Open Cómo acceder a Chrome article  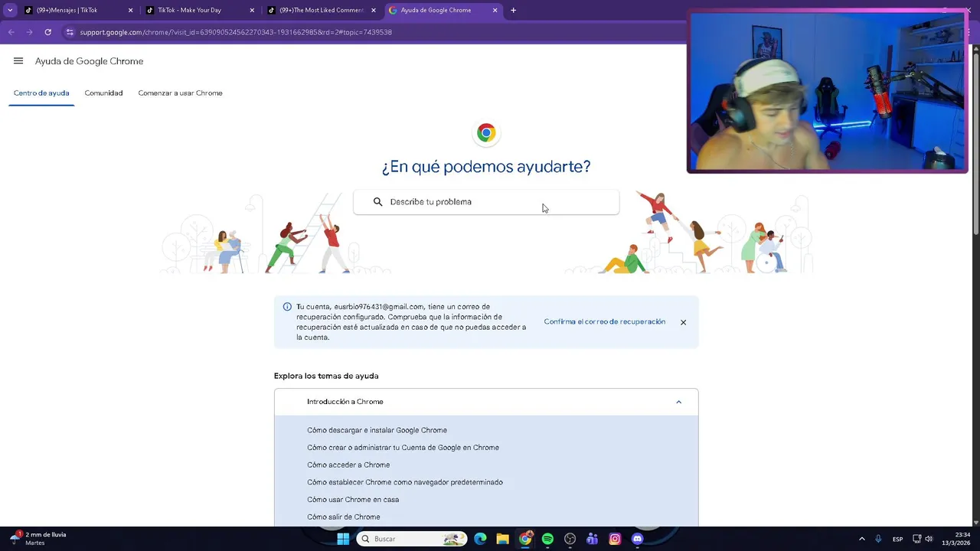[x=348, y=465]
